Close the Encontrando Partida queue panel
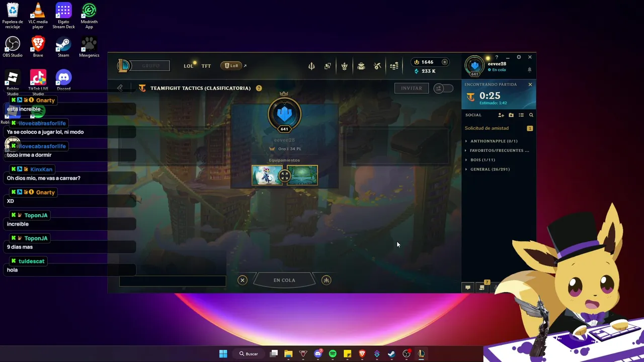 point(530,84)
